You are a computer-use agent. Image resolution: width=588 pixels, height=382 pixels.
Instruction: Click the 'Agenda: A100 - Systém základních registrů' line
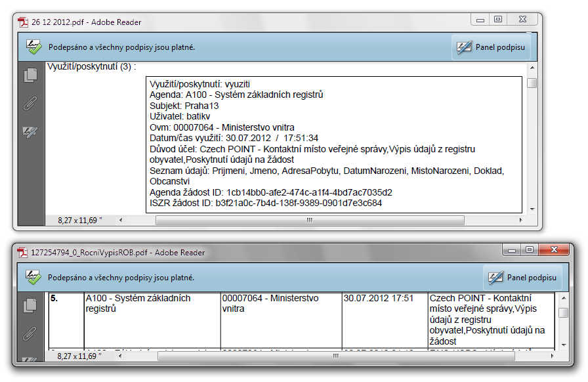[236, 95]
